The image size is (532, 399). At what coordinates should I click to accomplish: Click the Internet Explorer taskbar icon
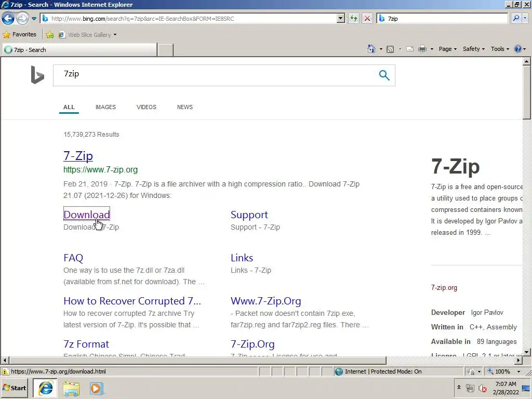[46, 388]
